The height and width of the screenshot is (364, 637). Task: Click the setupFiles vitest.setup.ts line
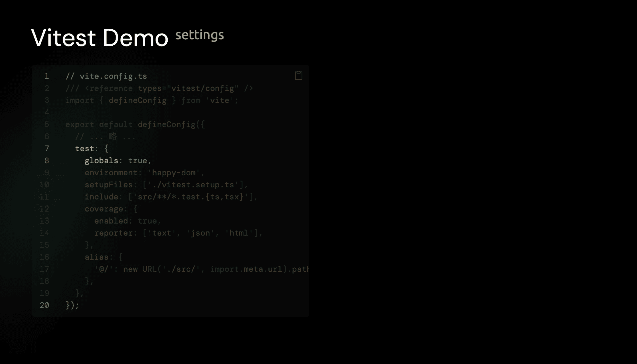[166, 185]
